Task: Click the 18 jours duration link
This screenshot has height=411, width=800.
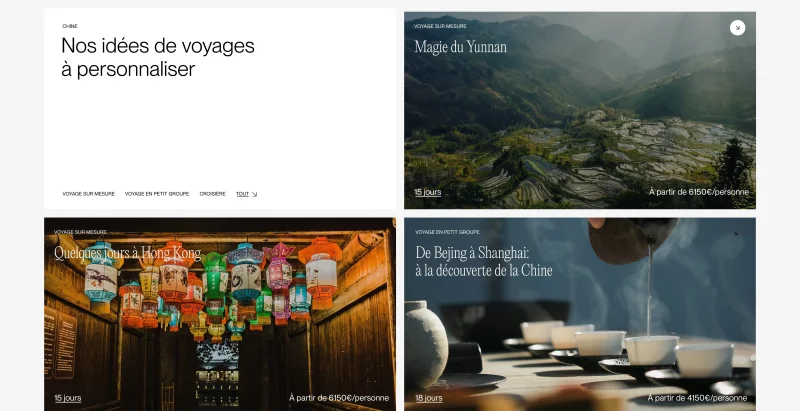Action: pos(428,398)
